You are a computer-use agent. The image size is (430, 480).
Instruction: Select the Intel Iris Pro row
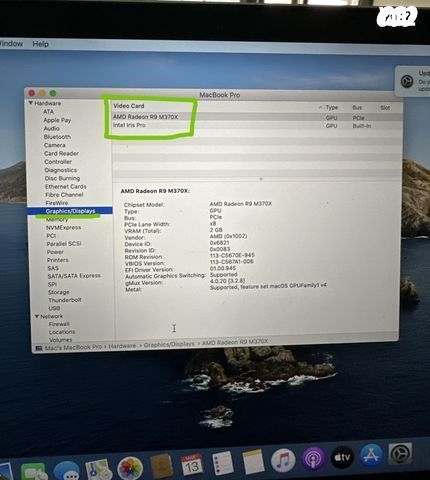click(x=257, y=125)
